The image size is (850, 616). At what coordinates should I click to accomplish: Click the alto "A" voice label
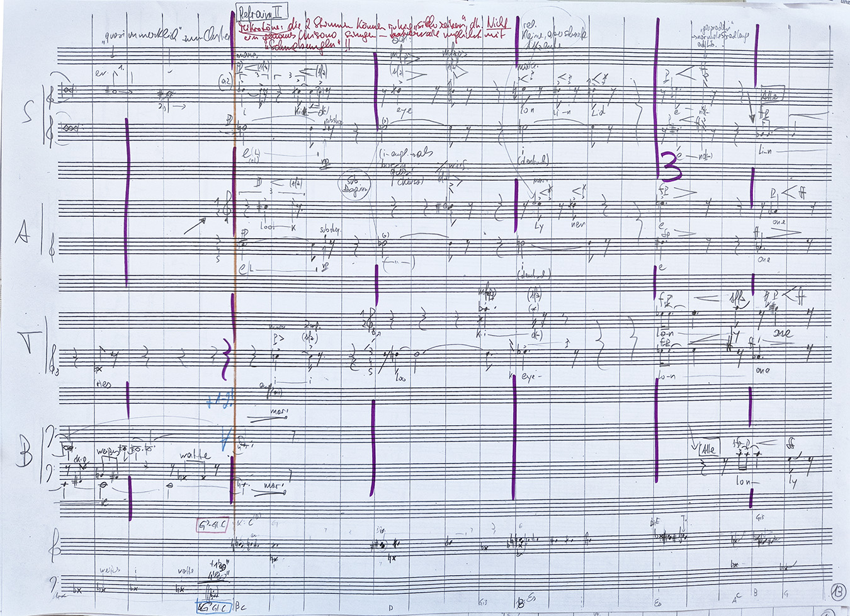23,234
